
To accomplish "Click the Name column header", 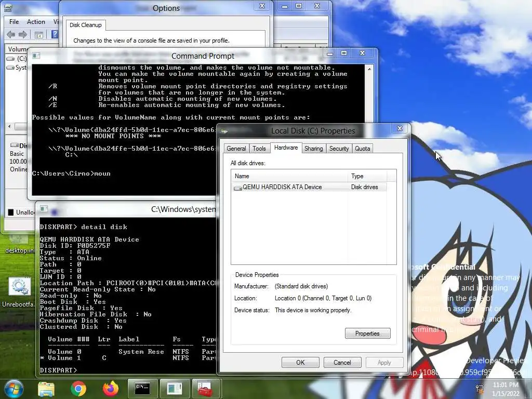I will pyautogui.click(x=289, y=176).
